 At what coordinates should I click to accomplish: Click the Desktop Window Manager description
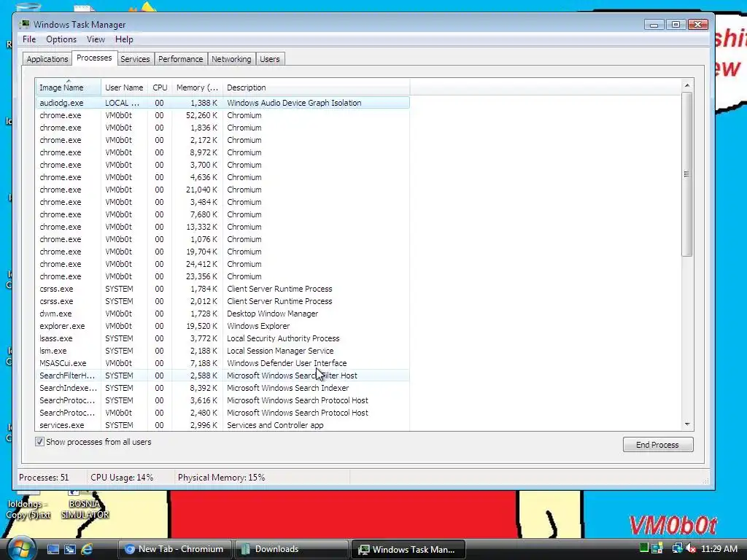273,314
